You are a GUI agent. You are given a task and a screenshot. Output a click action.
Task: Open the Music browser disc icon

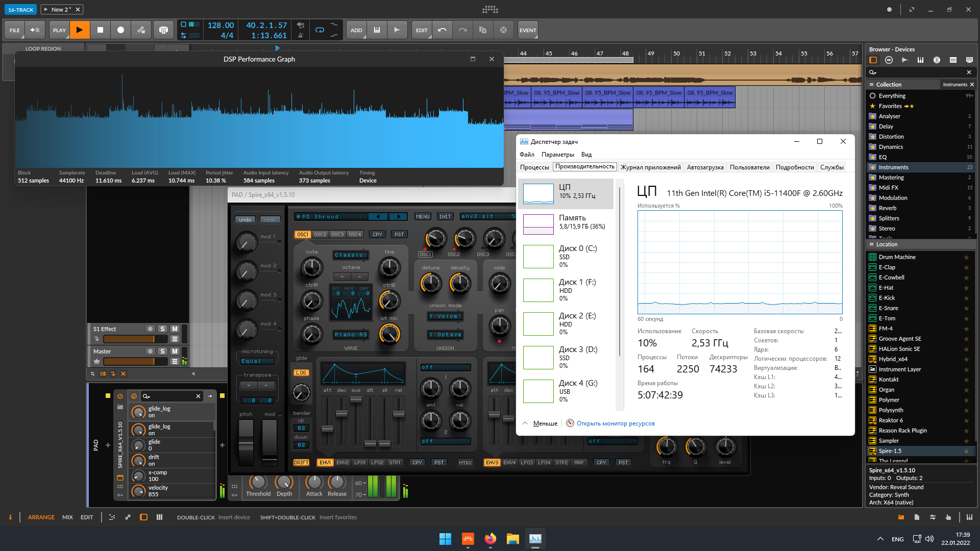937,60
